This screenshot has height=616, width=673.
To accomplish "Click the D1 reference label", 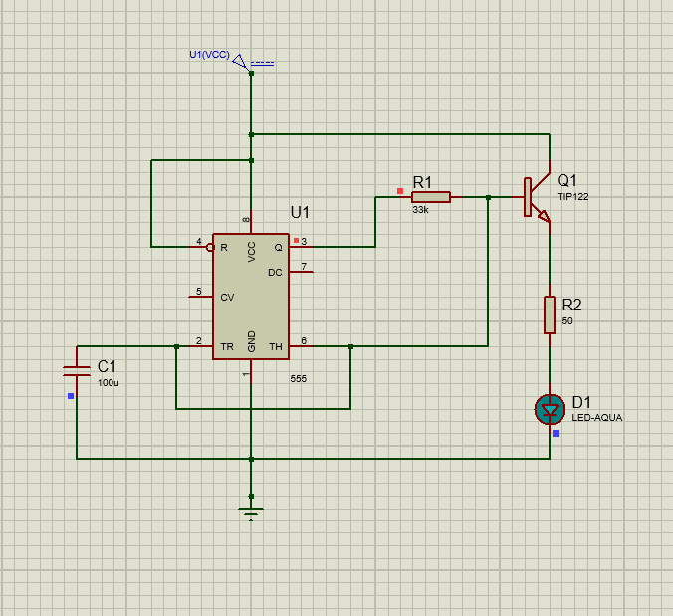I will [581, 402].
